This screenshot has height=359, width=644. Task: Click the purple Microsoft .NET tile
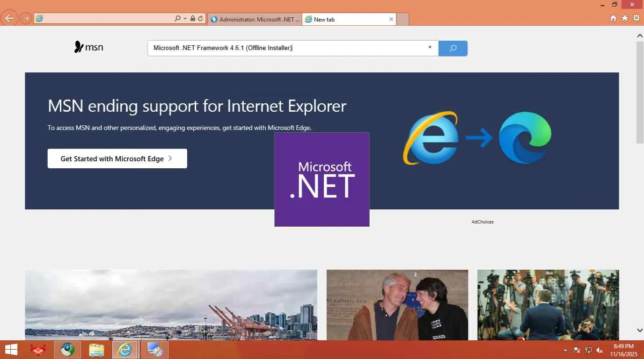(x=322, y=179)
